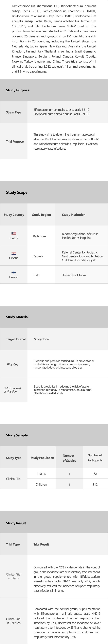
Task: Click the Study Institution column header
Action: (x=74, y=215)
